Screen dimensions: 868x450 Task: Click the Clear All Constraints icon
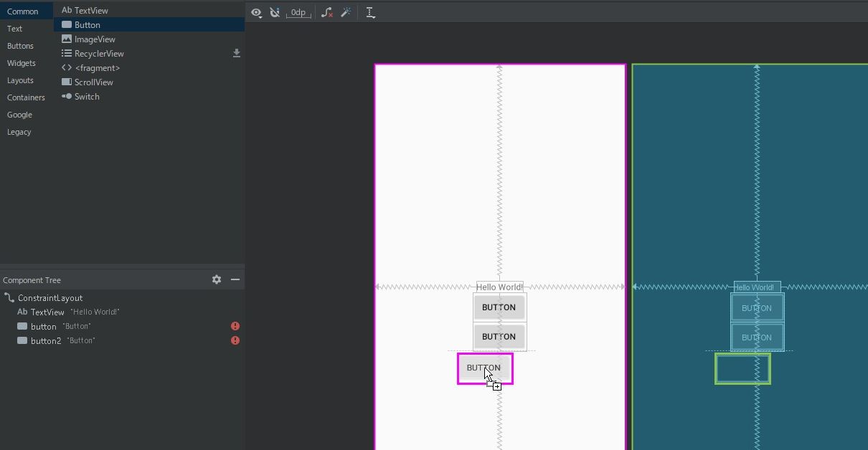[x=326, y=12]
